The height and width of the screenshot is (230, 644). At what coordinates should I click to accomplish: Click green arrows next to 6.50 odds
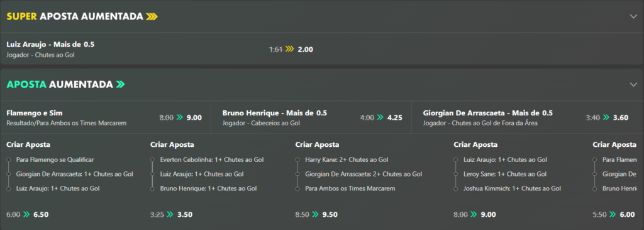pos(26,214)
